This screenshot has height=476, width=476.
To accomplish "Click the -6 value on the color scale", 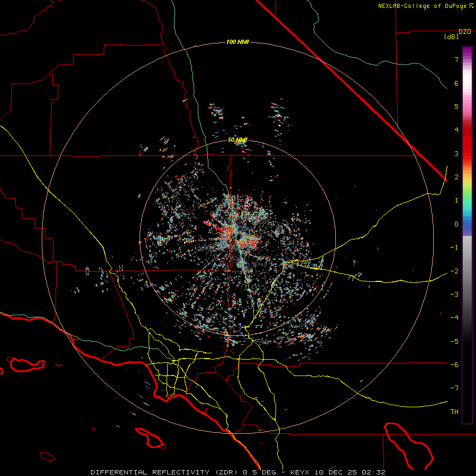I will click(x=454, y=365).
